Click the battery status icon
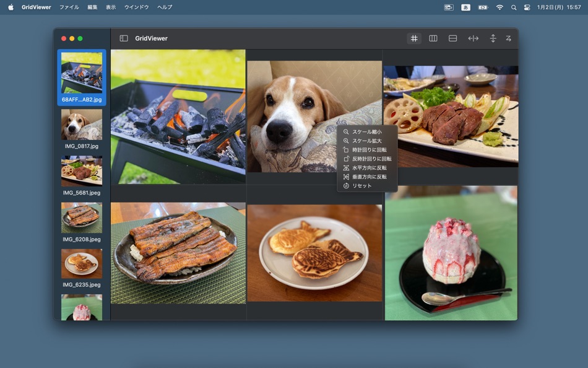This screenshot has width=588, height=368. (x=483, y=7)
